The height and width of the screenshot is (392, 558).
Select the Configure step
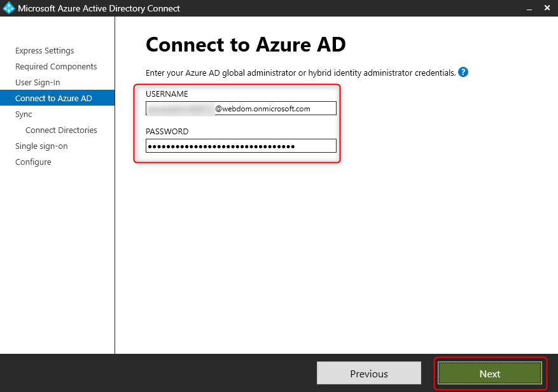coord(33,162)
